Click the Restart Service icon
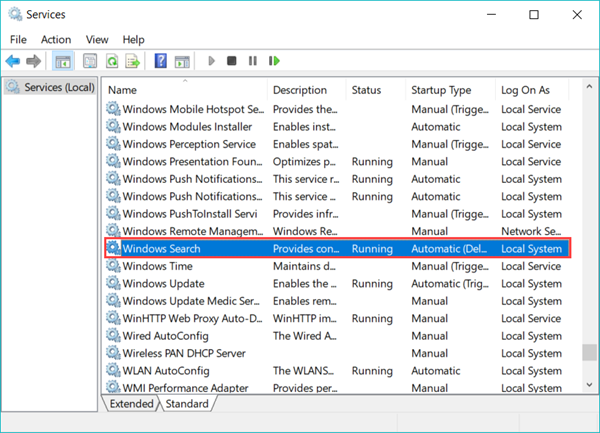The height and width of the screenshot is (433, 600). point(274,60)
